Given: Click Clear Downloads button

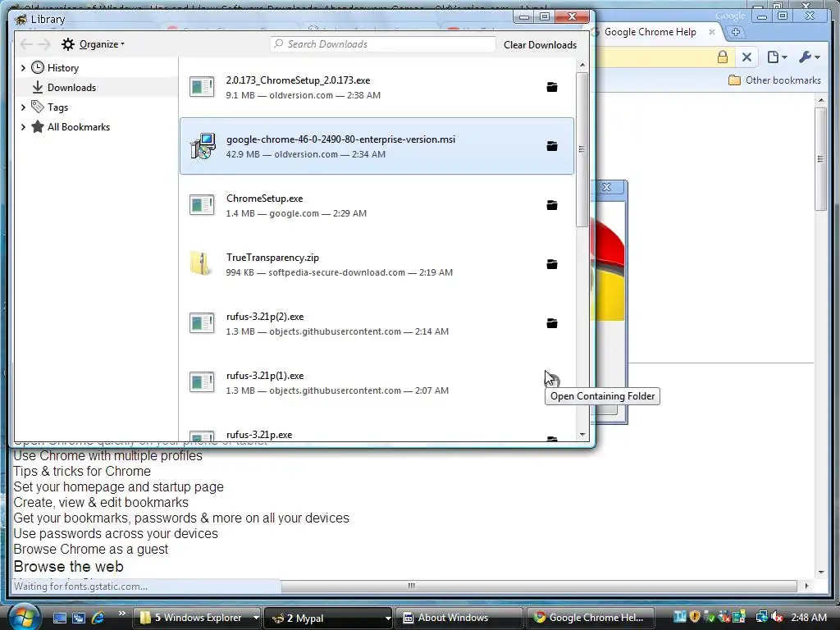Looking at the screenshot, I should click(540, 45).
